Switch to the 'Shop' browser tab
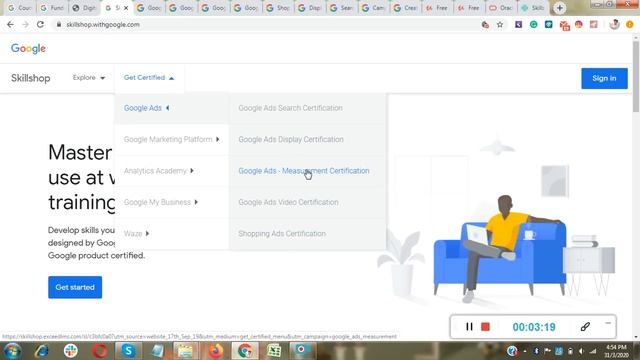The width and height of the screenshot is (640, 360). coord(278,8)
